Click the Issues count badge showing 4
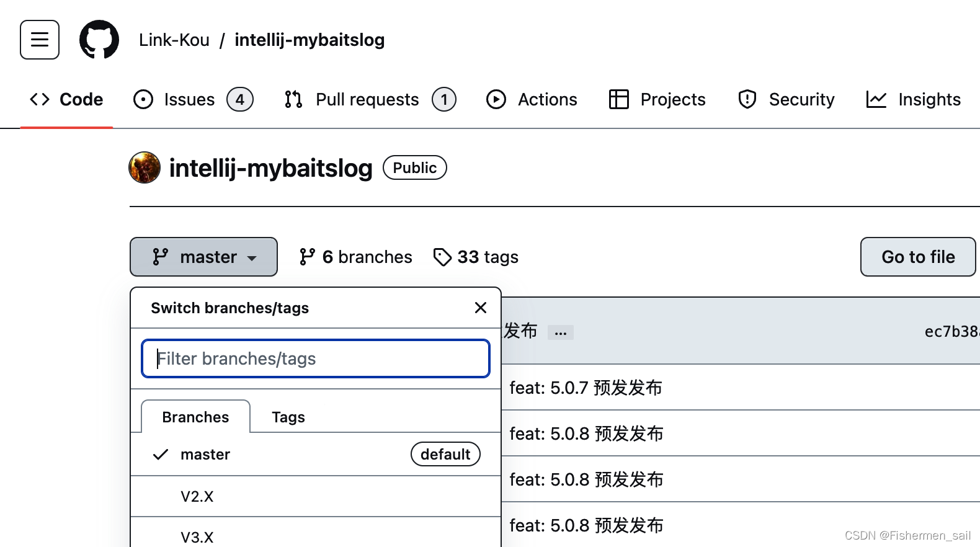Image resolution: width=980 pixels, height=547 pixels. tap(240, 99)
